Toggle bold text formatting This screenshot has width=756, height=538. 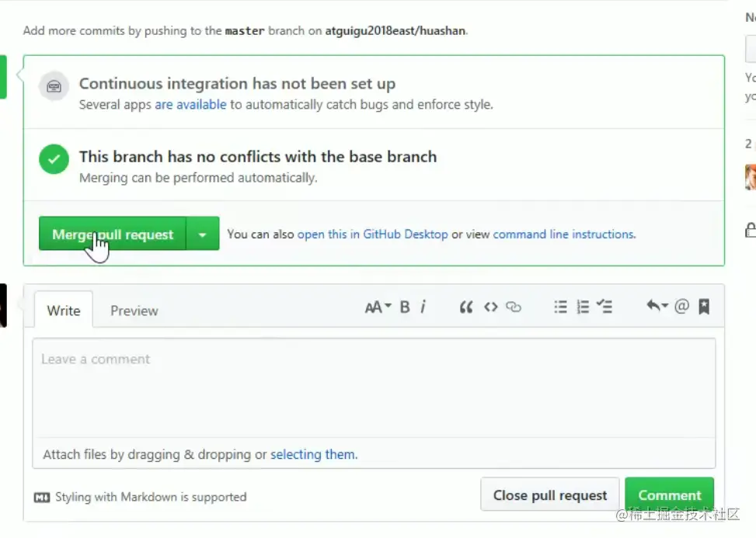(405, 307)
